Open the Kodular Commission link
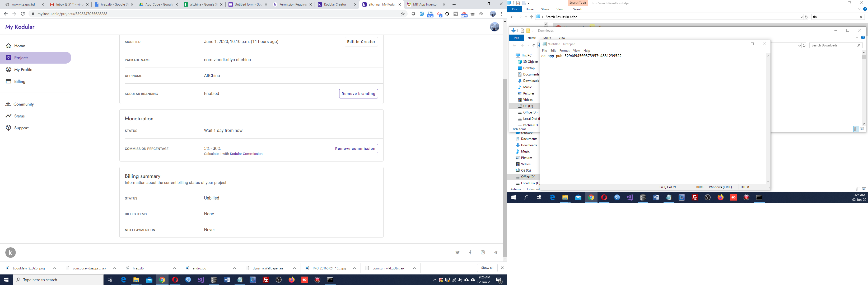 point(246,154)
